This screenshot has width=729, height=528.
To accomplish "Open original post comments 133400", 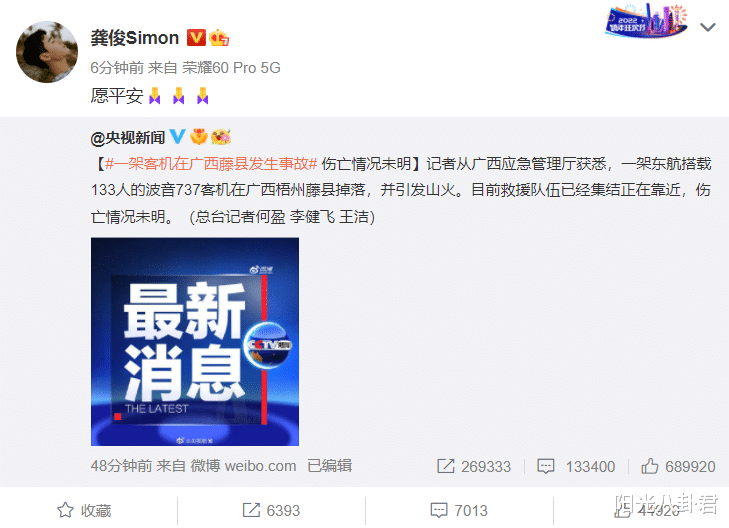I will click(x=576, y=466).
